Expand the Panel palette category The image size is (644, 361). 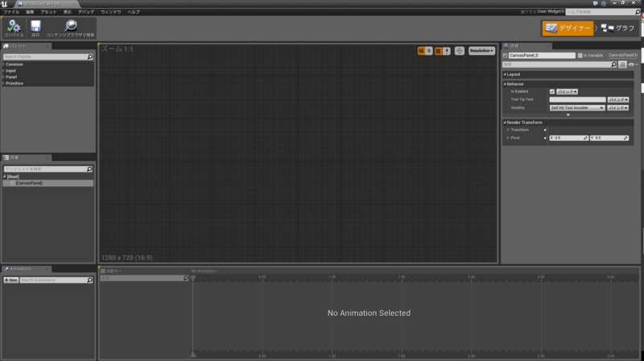click(x=4, y=77)
